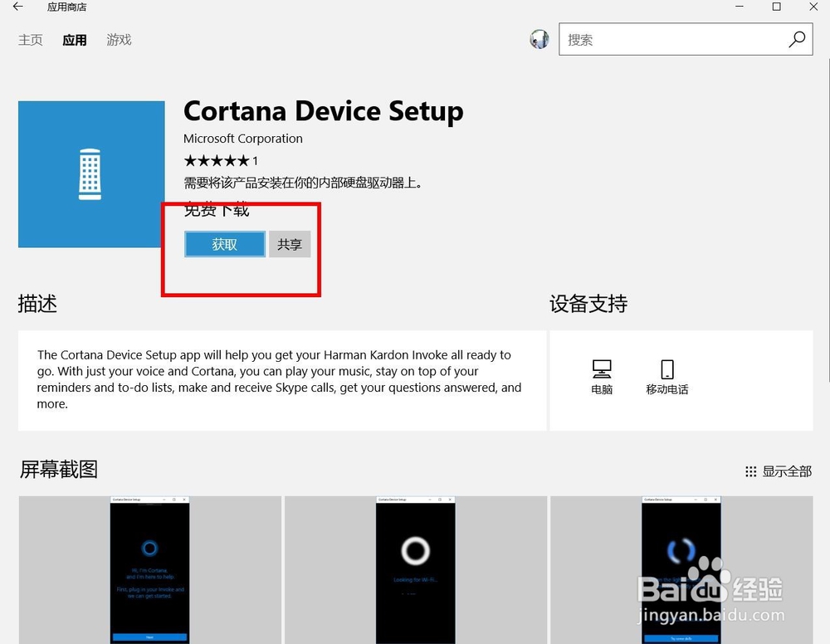This screenshot has height=644, width=830.
Task: Select the 应用 apps tab
Action: [x=75, y=40]
